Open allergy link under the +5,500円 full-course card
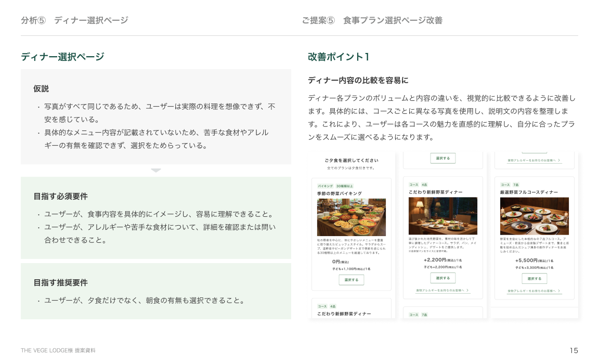This screenshot has width=599, height=364. (x=531, y=291)
